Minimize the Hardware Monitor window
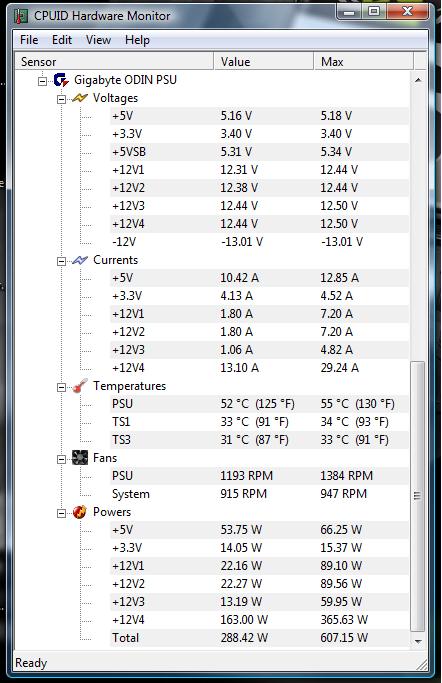 coord(349,12)
